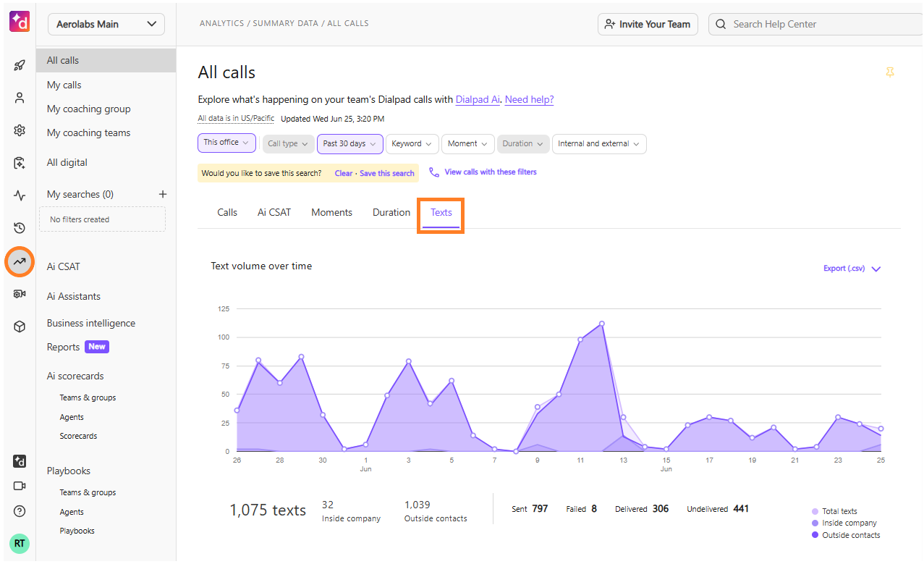Switch to the Calls tab
Image resolution: width=924 pixels, height=564 pixels.
coord(227,212)
